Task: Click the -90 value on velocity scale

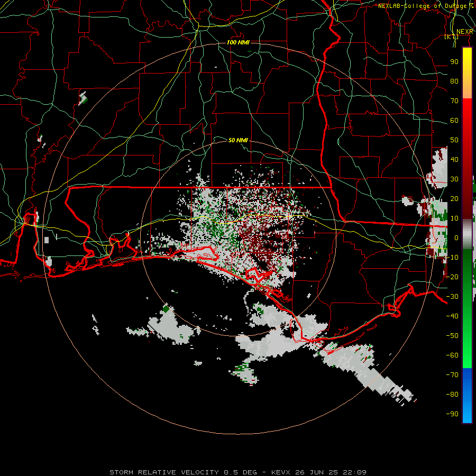Action: pos(452,414)
